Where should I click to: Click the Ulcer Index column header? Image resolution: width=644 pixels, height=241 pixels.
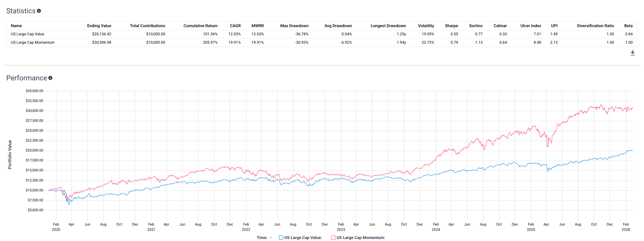point(531,26)
